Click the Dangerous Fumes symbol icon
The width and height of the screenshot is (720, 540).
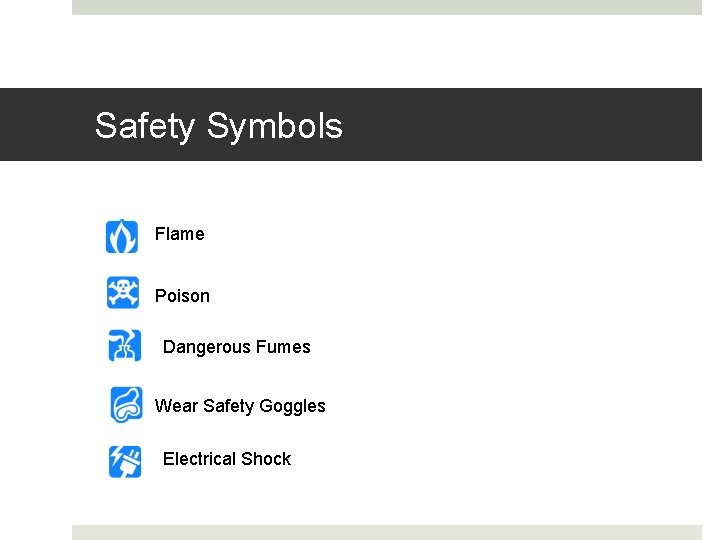point(125,345)
